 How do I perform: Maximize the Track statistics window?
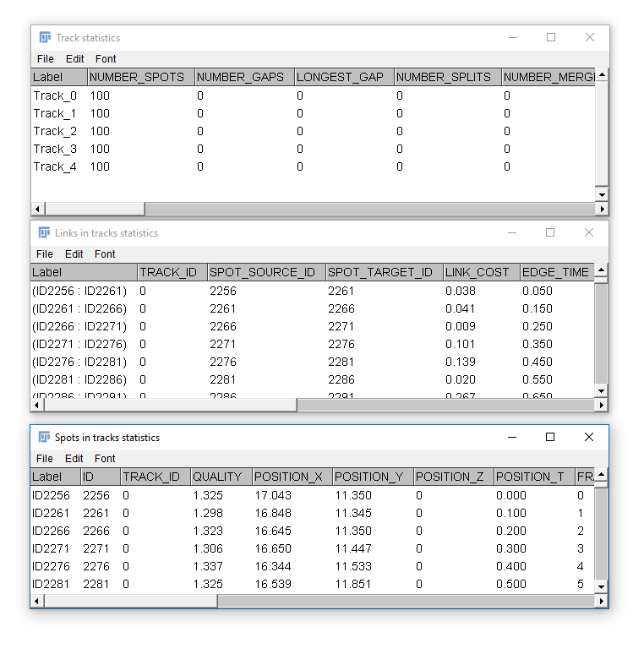pyautogui.click(x=551, y=37)
